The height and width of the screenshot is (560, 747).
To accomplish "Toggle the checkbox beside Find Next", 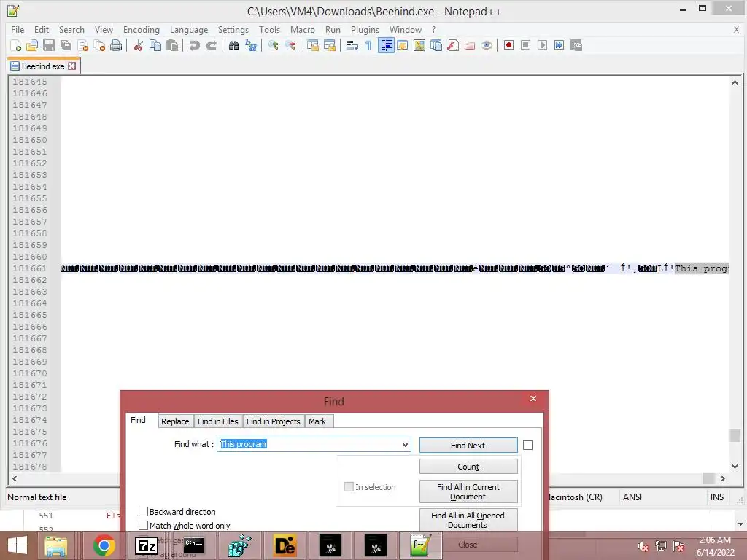I will tap(527, 446).
